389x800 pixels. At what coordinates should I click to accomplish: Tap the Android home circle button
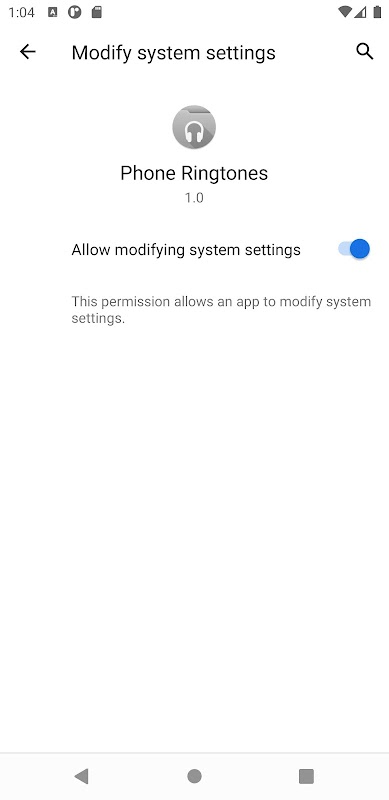point(194,776)
